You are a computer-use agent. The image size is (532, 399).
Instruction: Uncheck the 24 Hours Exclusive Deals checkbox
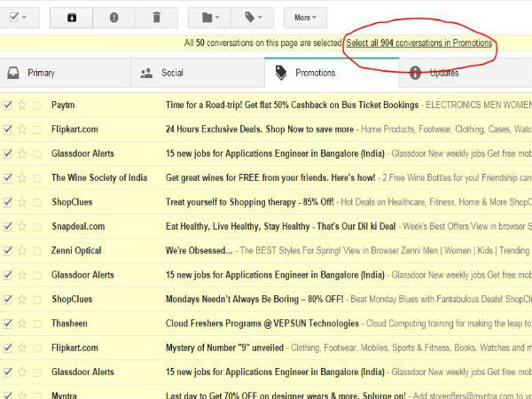point(7,129)
